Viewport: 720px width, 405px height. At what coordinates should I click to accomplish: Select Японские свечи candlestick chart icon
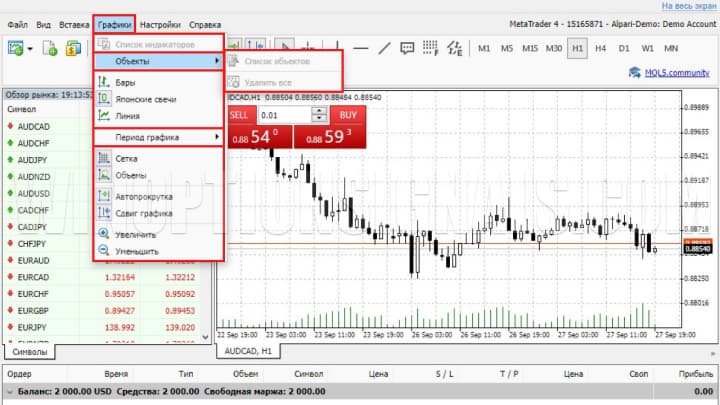[105, 100]
